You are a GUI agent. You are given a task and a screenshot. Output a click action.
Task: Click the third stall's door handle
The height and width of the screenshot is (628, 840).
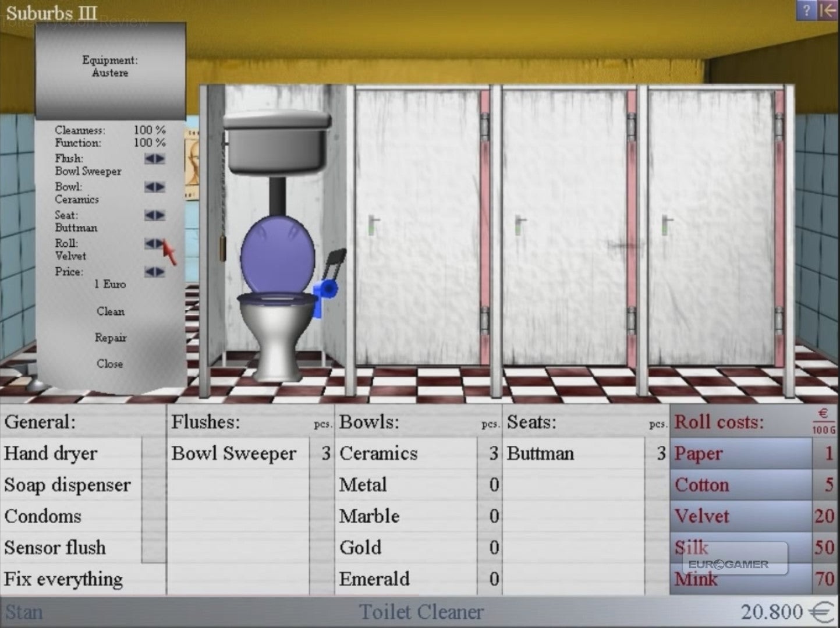click(x=520, y=225)
